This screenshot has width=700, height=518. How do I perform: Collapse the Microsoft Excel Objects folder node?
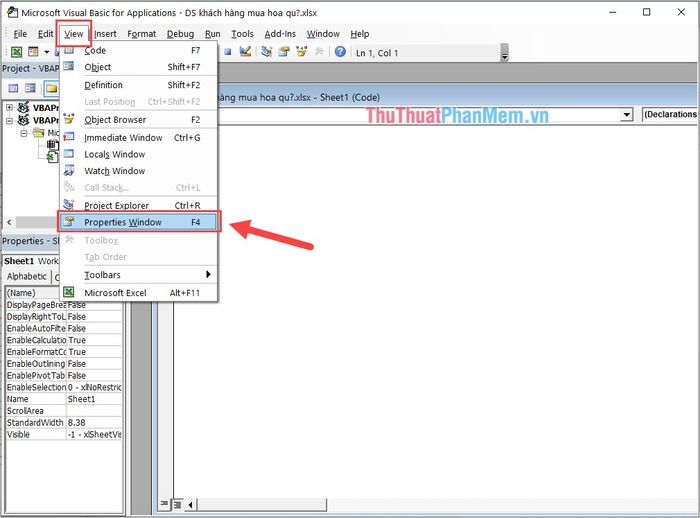[24, 133]
